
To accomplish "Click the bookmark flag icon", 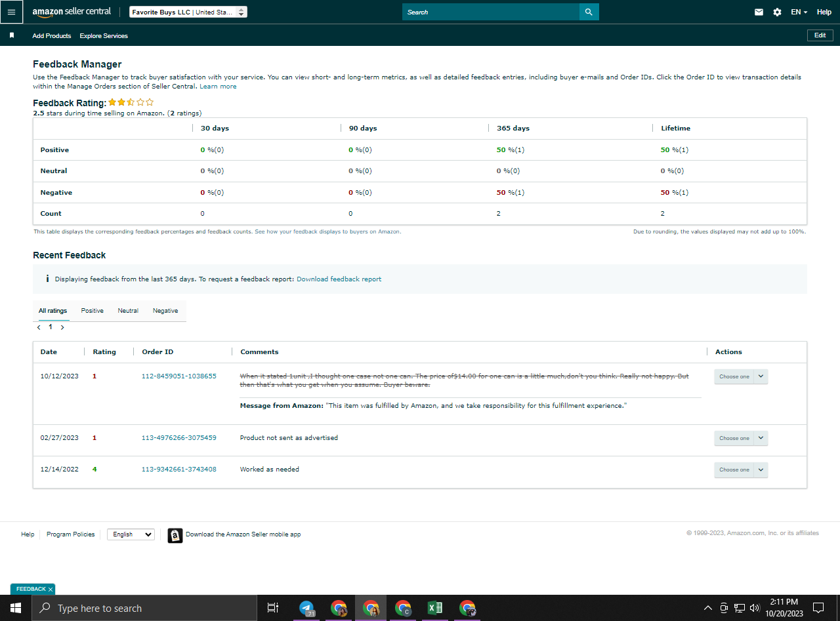I will pyautogui.click(x=12, y=35).
